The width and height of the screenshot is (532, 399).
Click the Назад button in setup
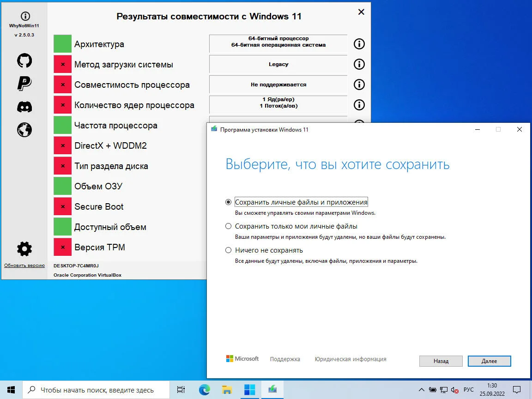[441, 361]
